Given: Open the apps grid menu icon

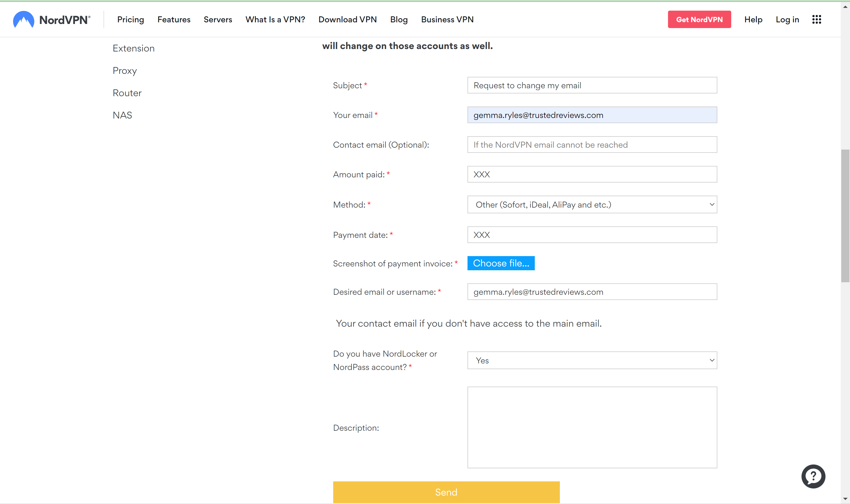Looking at the screenshot, I should pos(817,19).
